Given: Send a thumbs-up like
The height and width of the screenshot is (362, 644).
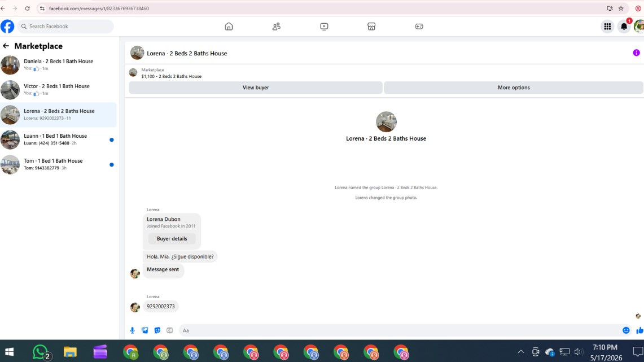Looking at the screenshot, I should [x=639, y=330].
